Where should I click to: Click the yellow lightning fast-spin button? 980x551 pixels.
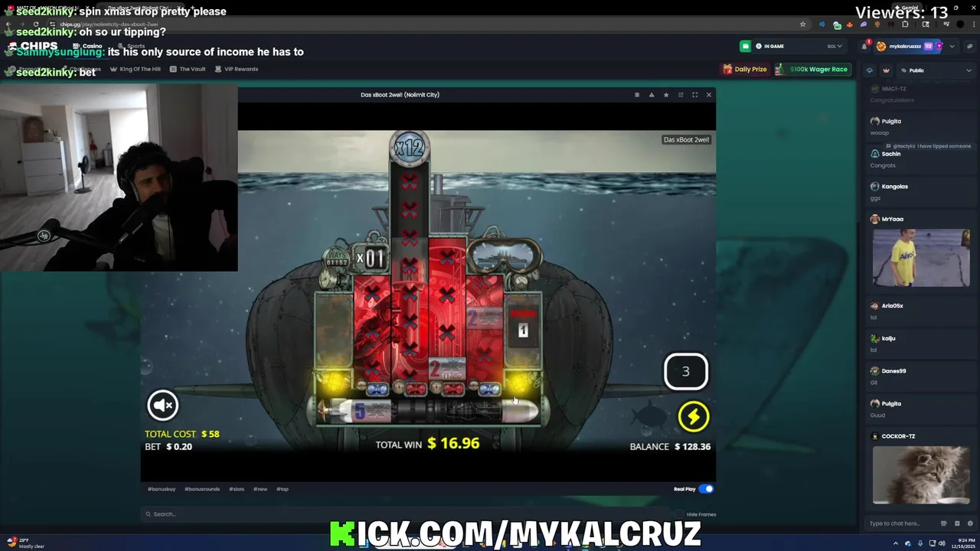(693, 416)
